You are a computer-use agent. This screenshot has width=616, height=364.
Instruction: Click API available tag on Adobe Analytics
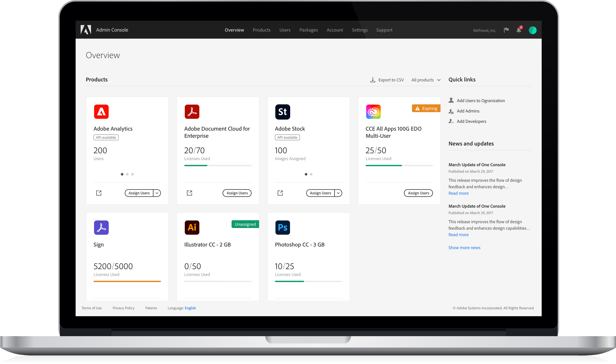tap(106, 137)
